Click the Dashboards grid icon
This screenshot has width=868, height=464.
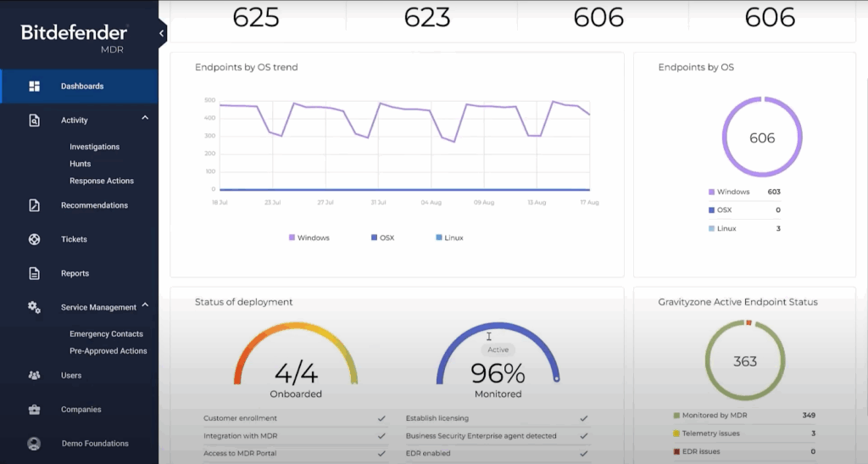(x=35, y=87)
